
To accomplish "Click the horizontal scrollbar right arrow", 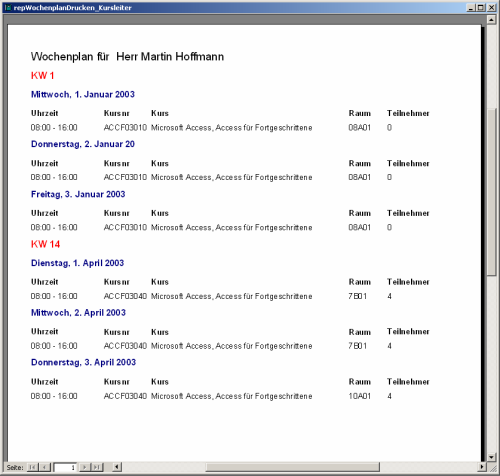I will click(x=482, y=467).
